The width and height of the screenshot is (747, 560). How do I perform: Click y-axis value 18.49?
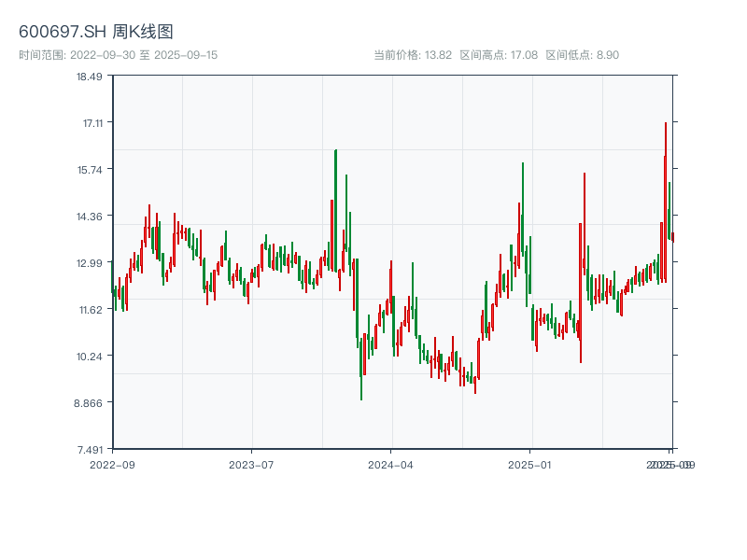point(89,77)
